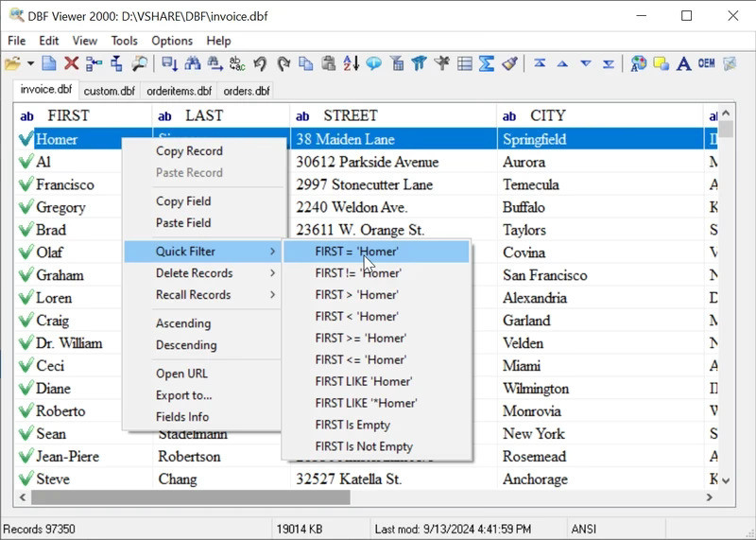The image size is (756, 540).
Task: Go to previous record triangle icon
Action: pos(562,63)
